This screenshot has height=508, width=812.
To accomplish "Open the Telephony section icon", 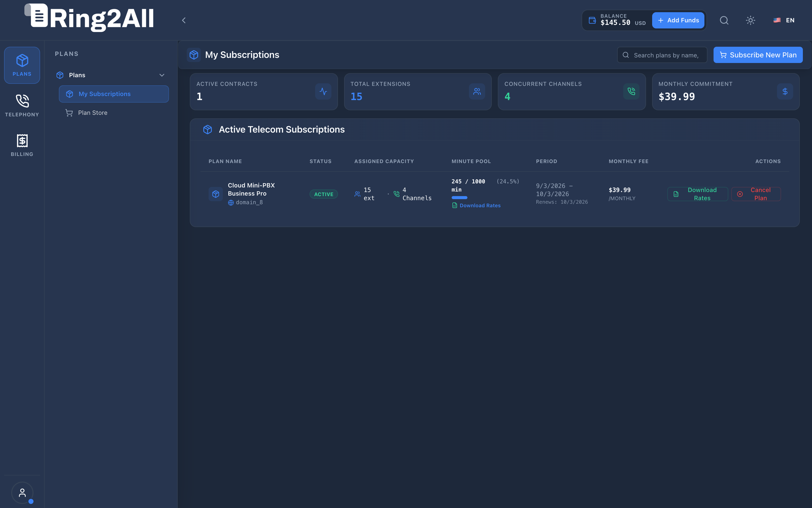I will point(22,101).
